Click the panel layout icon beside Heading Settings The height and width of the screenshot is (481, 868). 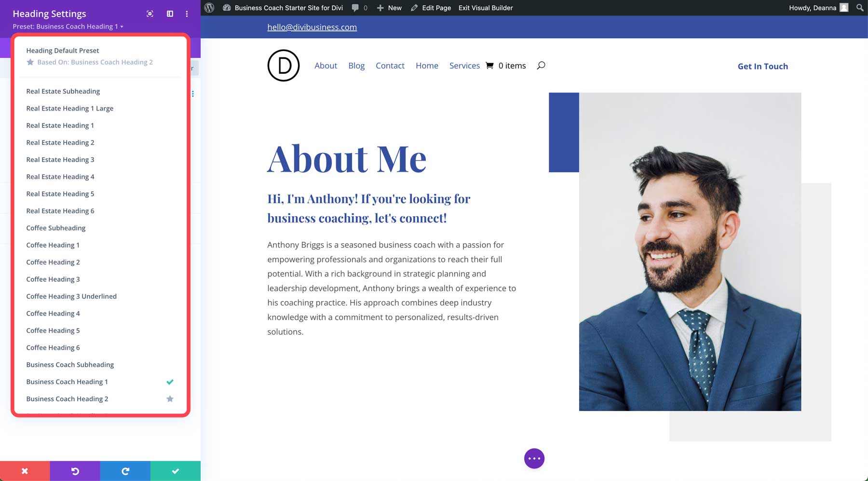point(170,14)
